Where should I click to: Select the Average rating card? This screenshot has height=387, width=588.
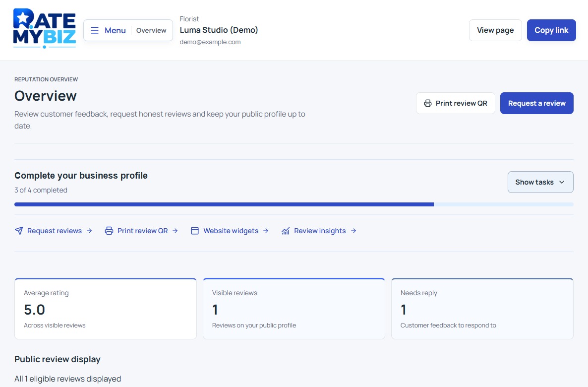(x=106, y=309)
